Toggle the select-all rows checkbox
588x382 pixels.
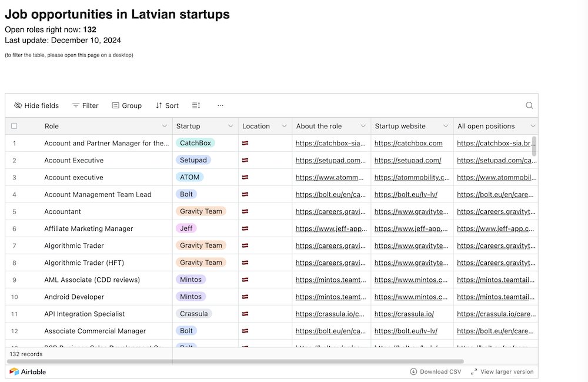[14, 126]
